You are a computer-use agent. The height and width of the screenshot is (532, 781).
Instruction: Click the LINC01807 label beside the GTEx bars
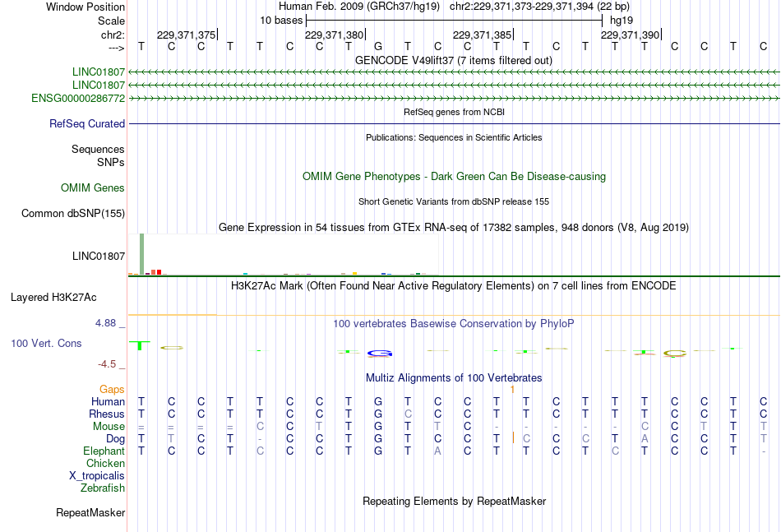point(99,256)
